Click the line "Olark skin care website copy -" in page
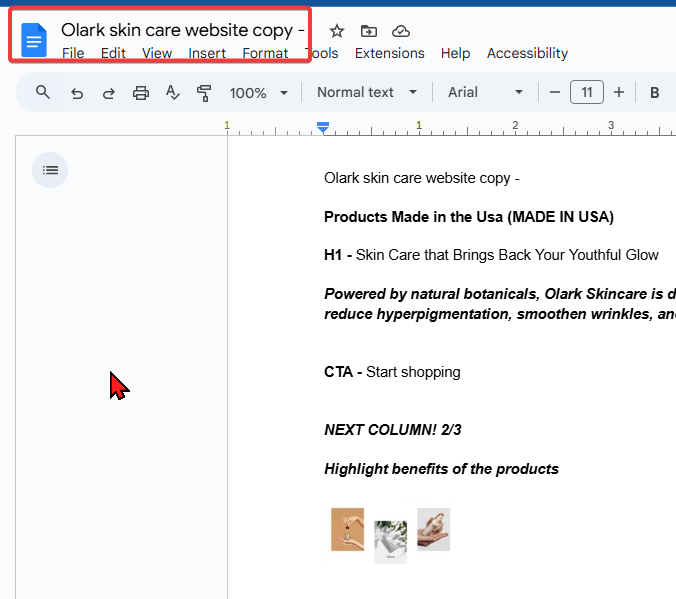This screenshot has width=676, height=599. pyautogui.click(x=422, y=178)
